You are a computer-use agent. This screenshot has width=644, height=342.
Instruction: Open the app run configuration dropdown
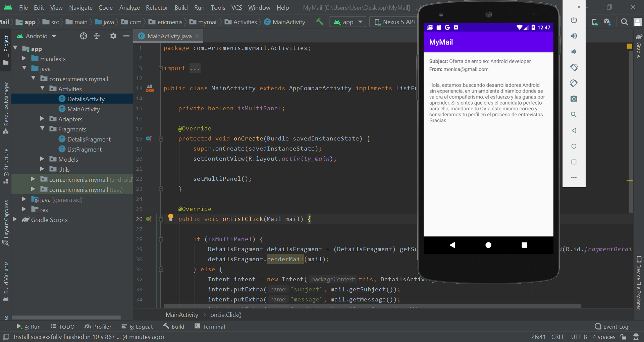347,21
